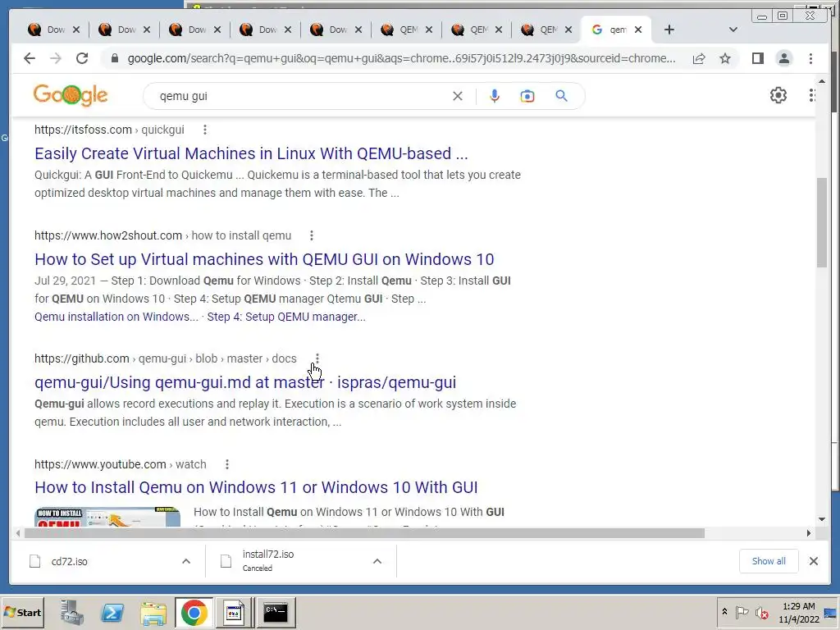Viewport: 840px width, 630px height.
Task: Go to Google home via logo
Action: click(x=71, y=95)
